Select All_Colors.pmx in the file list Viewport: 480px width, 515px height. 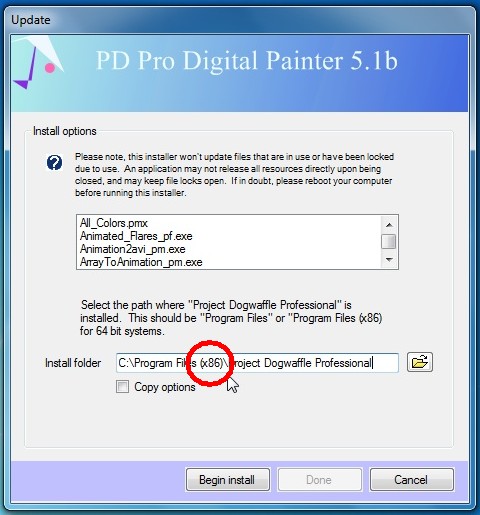[114, 223]
